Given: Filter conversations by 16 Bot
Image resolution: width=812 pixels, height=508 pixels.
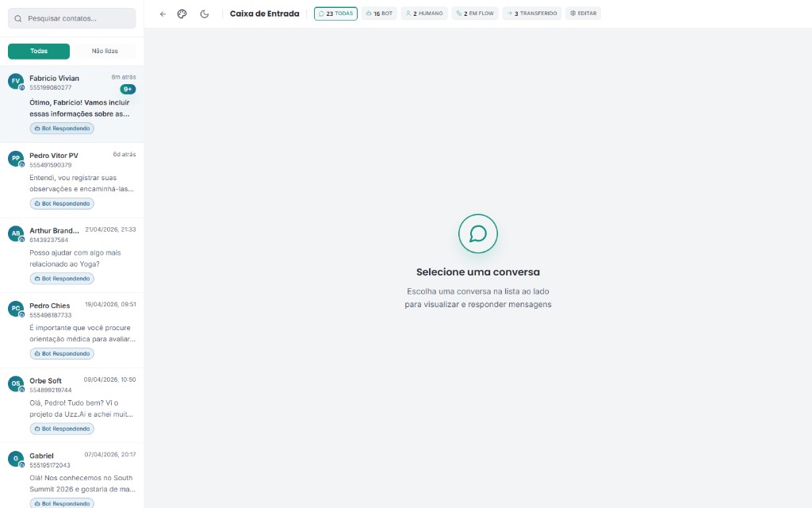Looking at the screenshot, I should click(379, 13).
